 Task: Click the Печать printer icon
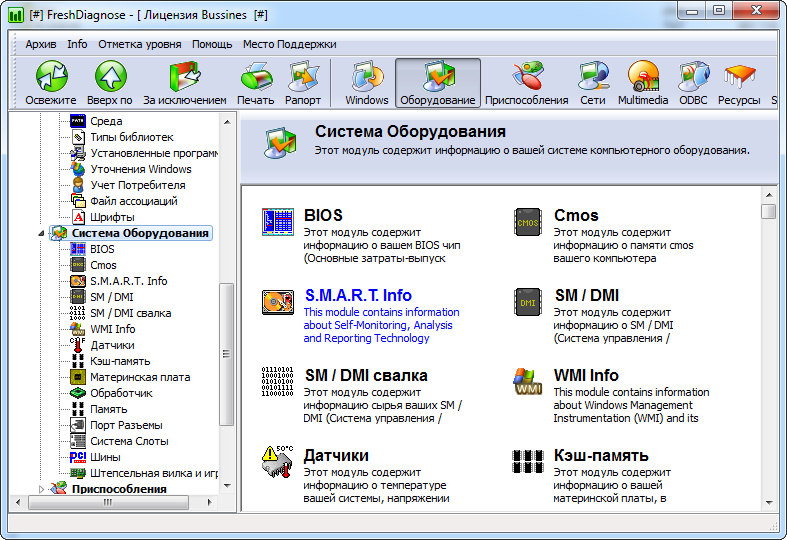coord(256,76)
